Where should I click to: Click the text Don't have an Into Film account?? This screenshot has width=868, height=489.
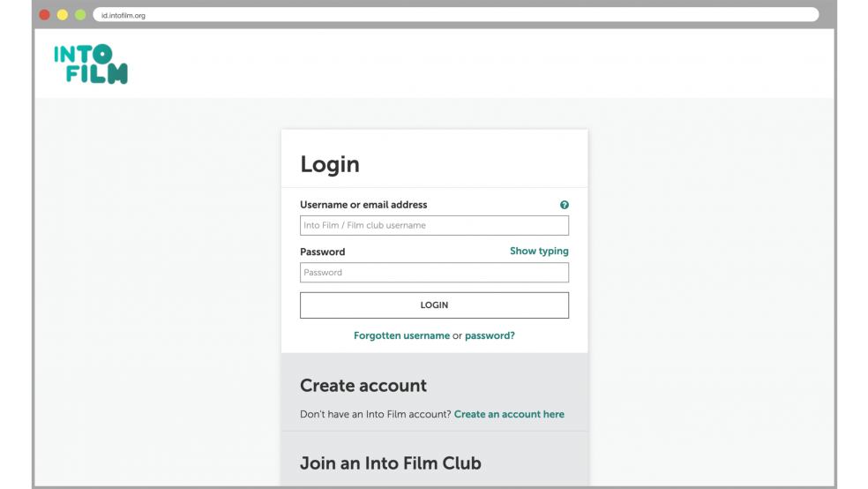tap(375, 414)
